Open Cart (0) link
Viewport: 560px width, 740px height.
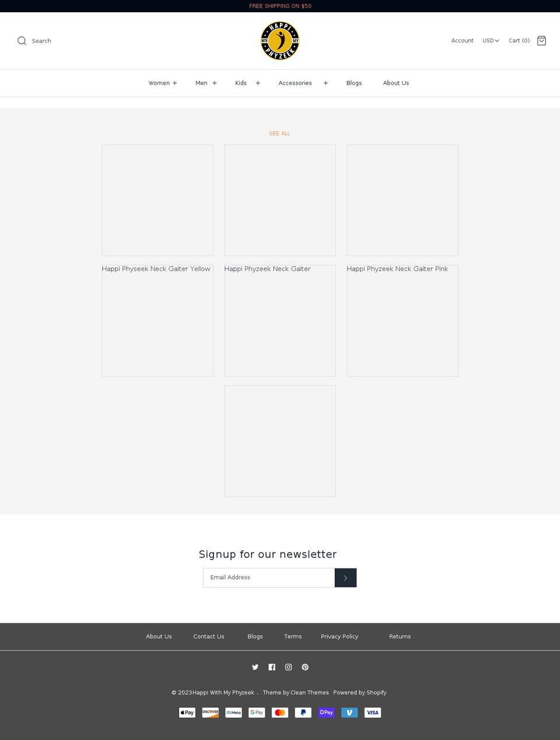pyautogui.click(x=519, y=40)
